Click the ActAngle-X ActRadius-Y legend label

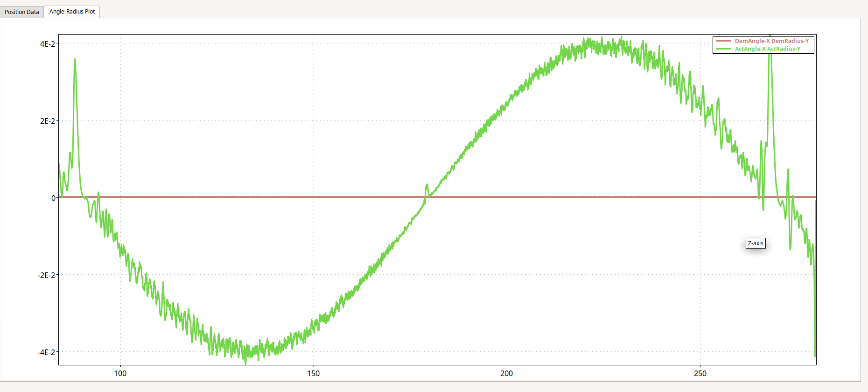pyautogui.click(x=767, y=49)
